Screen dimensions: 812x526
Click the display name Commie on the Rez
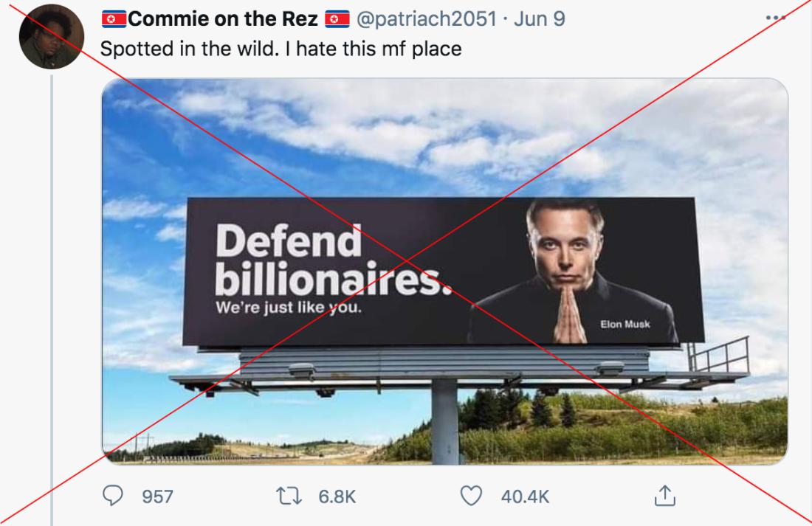click(x=223, y=19)
